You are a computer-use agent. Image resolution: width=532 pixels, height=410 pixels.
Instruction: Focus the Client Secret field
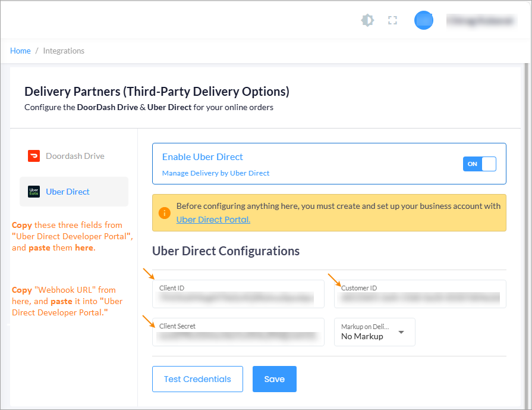coord(238,332)
